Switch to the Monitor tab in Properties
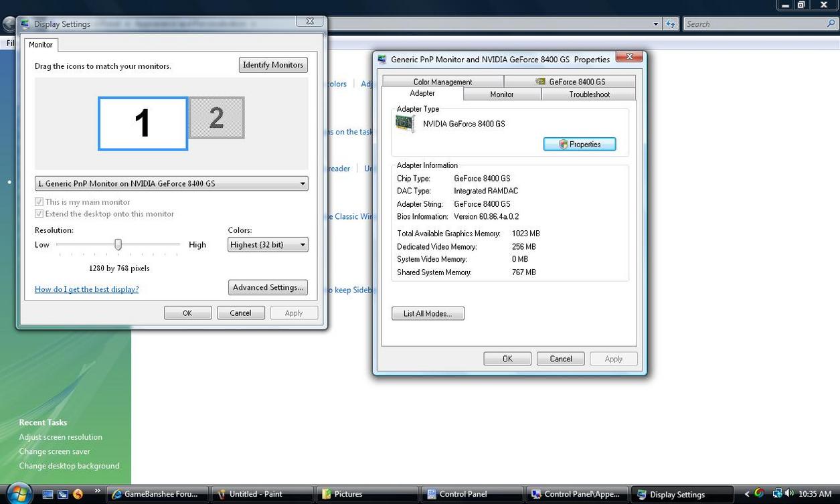840x504 pixels. pyautogui.click(x=502, y=94)
